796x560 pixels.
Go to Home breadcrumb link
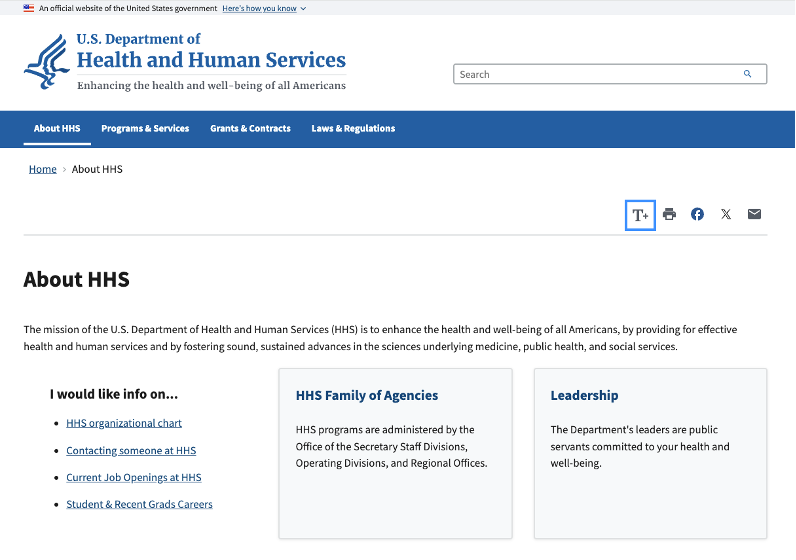pos(43,169)
